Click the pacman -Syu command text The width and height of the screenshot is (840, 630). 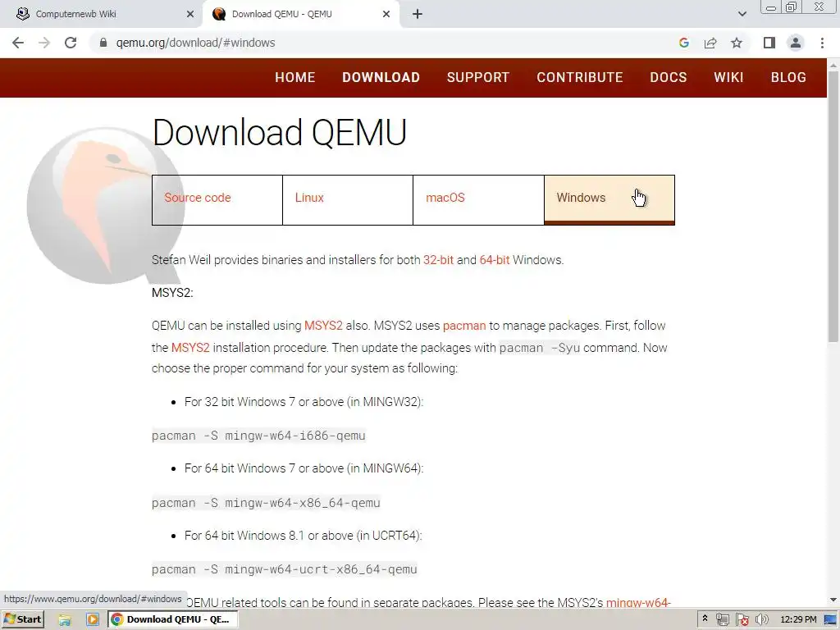click(x=540, y=348)
